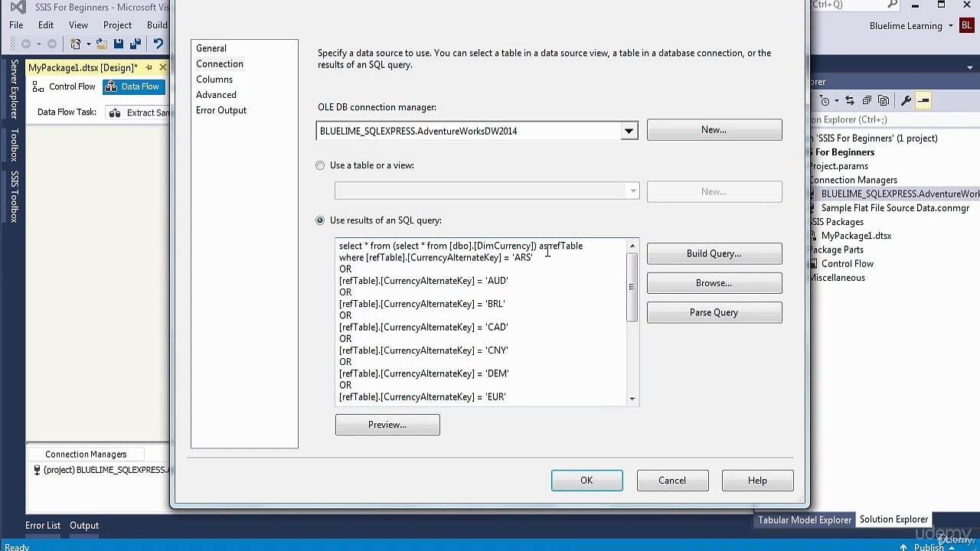The width and height of the screenshot is (980, 551).
Task: Select the General page in the editor
Action: click(x=211, y=48)
